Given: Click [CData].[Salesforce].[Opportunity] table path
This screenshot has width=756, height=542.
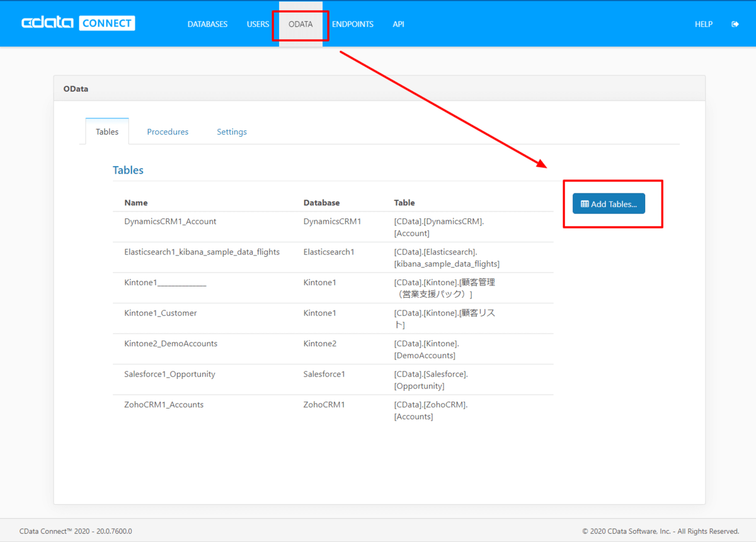Looking at the screenshot, I should click(x=431, y=380).
